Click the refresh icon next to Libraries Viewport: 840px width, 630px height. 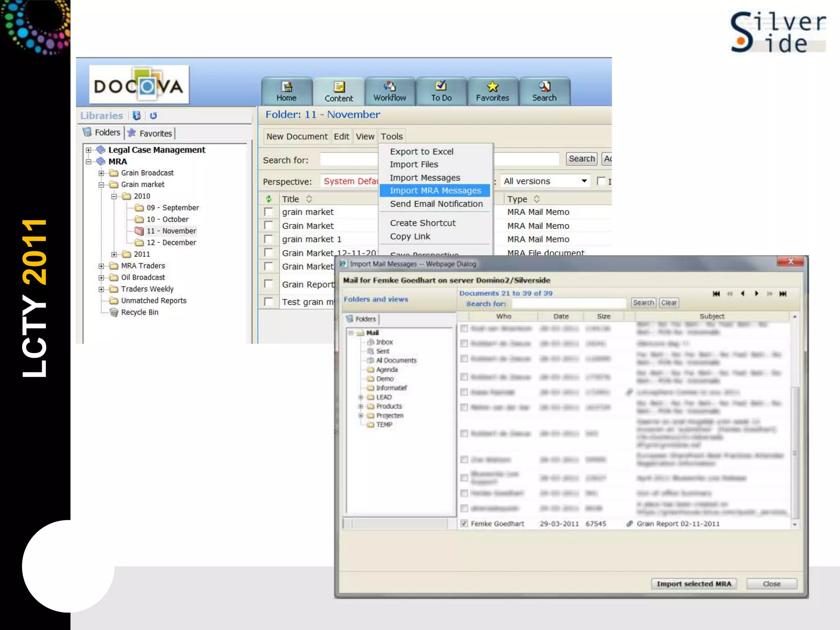153,116
